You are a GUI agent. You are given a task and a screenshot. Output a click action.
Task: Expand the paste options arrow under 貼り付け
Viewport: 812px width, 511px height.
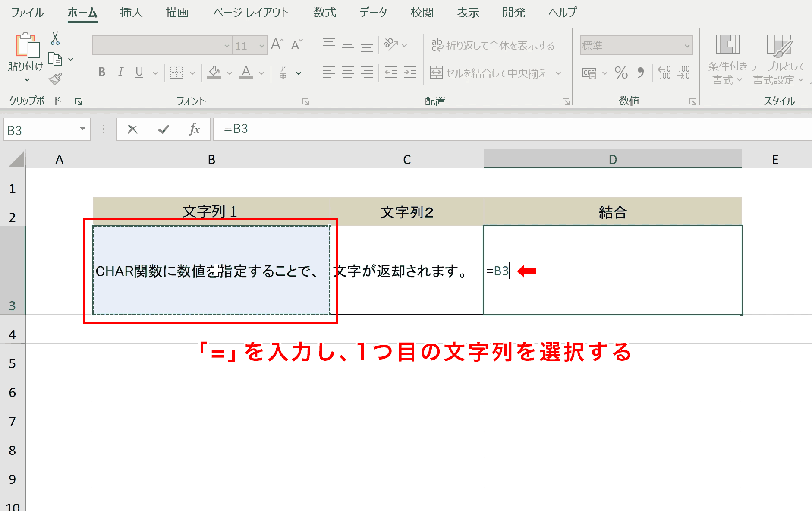27,80
